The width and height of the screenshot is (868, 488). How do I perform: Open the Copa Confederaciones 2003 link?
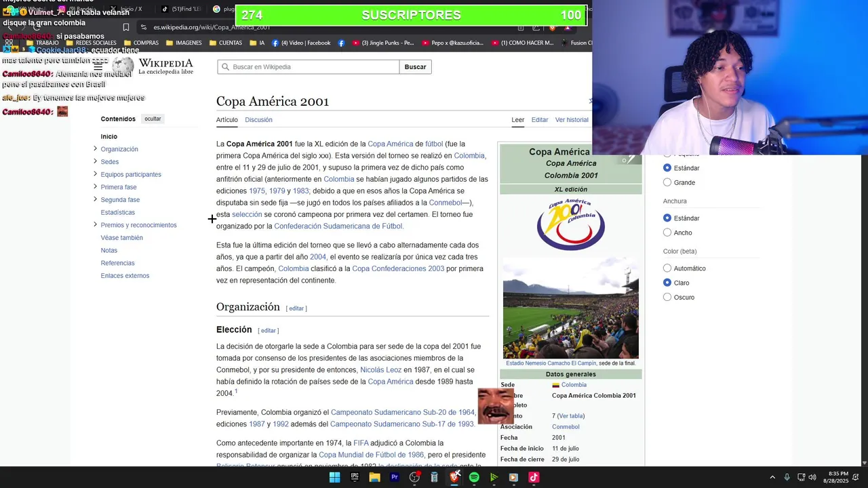click(398, 269)
